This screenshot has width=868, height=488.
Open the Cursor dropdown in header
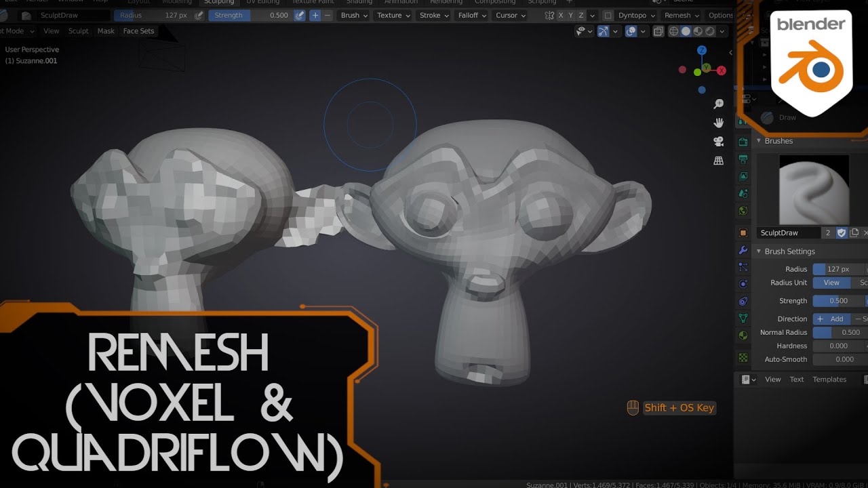[x=511, y=15]
